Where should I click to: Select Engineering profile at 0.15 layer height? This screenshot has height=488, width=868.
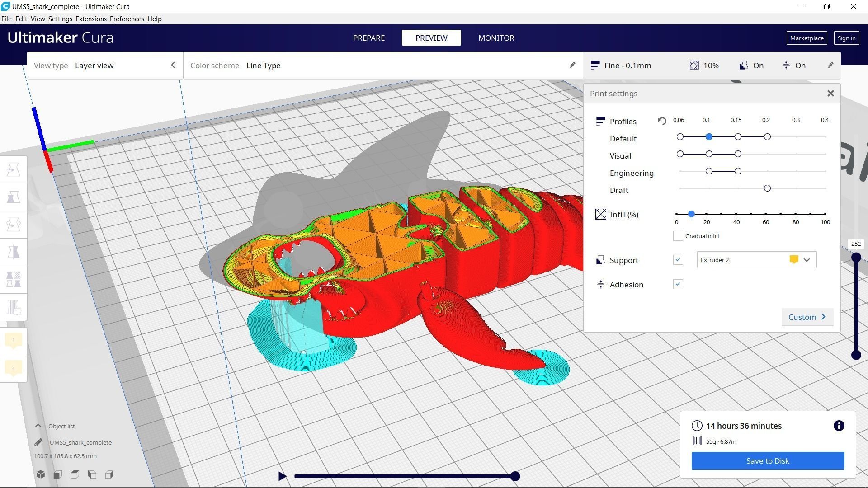click(738, 171)
